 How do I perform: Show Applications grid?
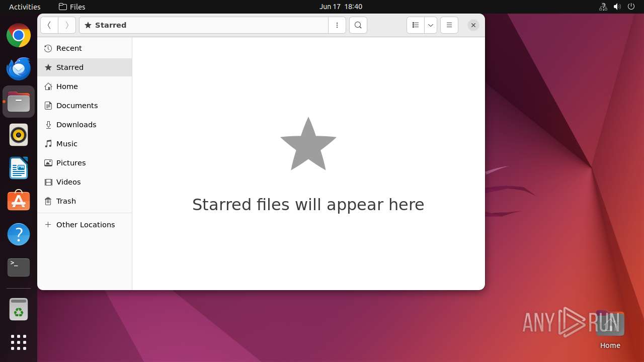point(19,342)
